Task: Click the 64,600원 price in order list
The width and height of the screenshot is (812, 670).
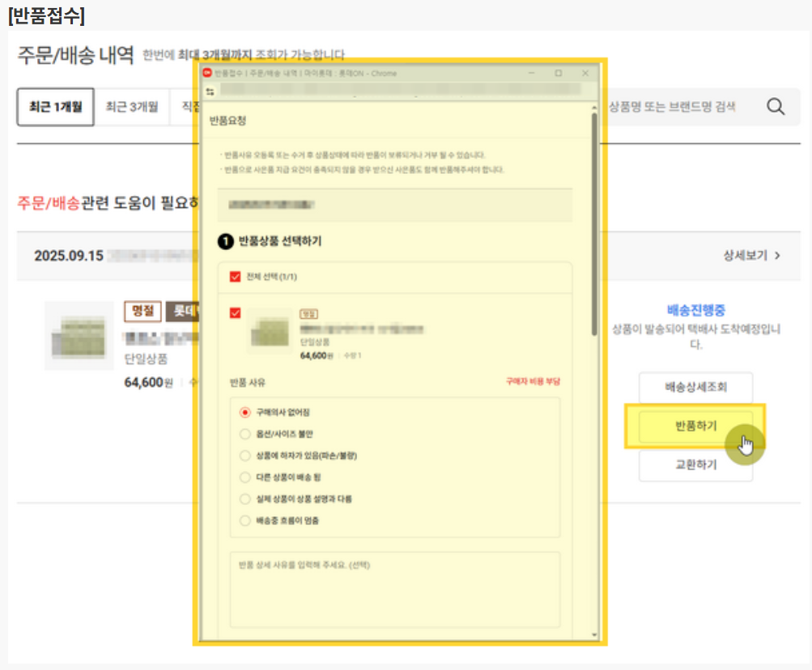Action: (149, 382)
